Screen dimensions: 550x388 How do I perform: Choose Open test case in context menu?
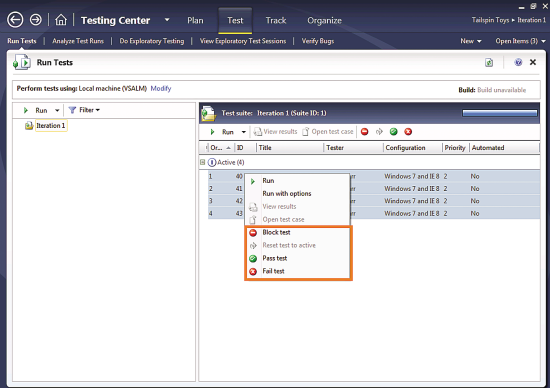[297, 220]
